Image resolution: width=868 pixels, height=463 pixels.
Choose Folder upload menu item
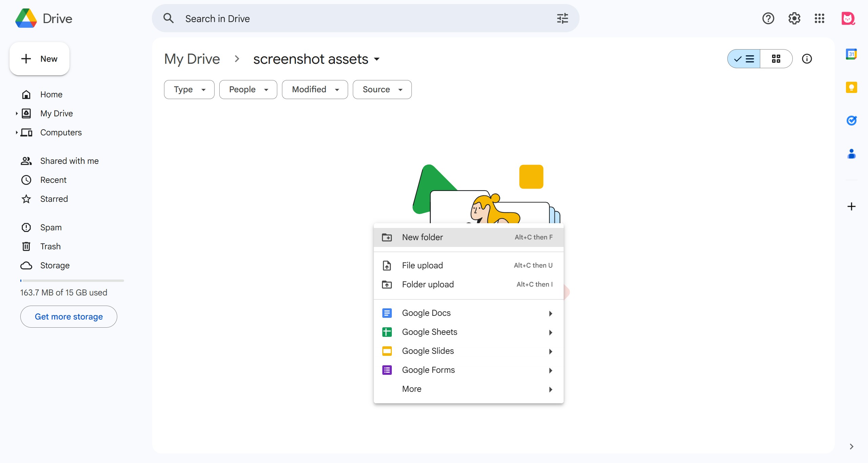pos(468,284)
